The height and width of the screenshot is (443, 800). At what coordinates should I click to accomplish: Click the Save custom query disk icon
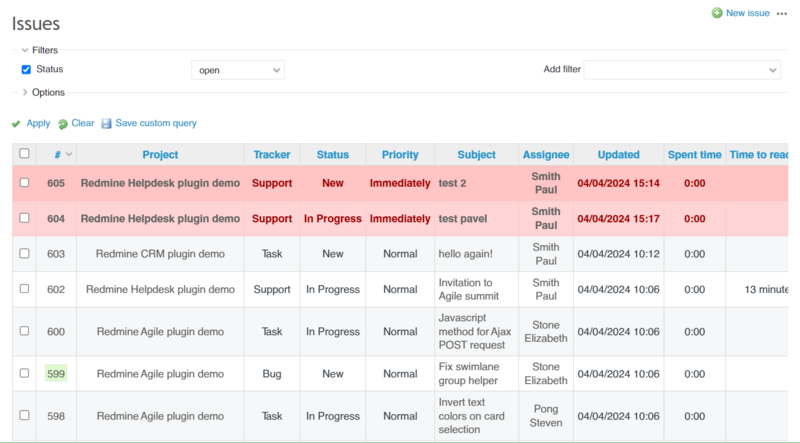(x=106, y=124)
